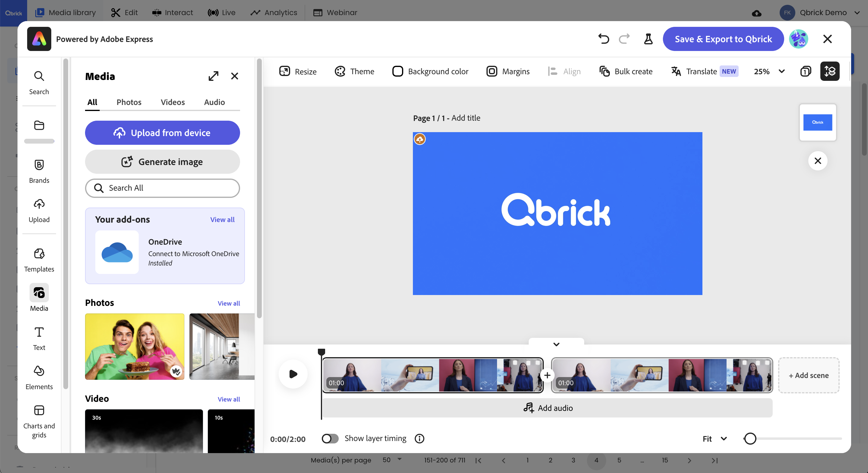Open Media(s) per page 50 dropdown
The width and height of the screenshot is (868, 473).
click(x=392, y=460)
